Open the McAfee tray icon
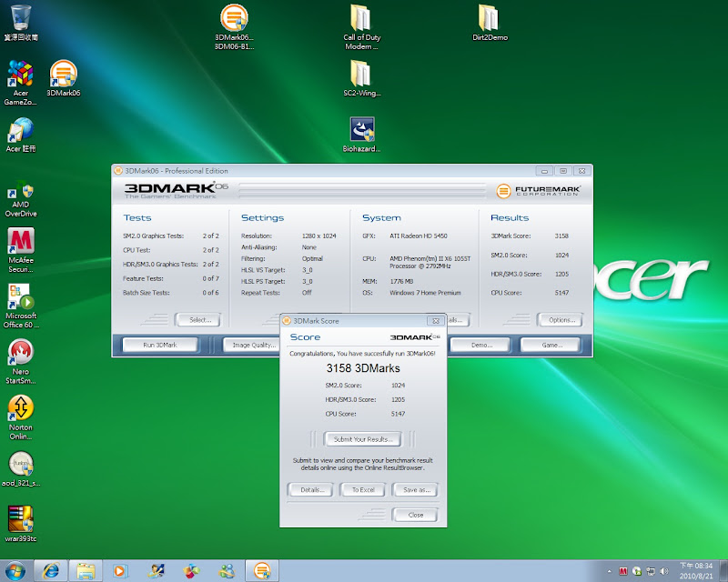 tap(623, 571)
